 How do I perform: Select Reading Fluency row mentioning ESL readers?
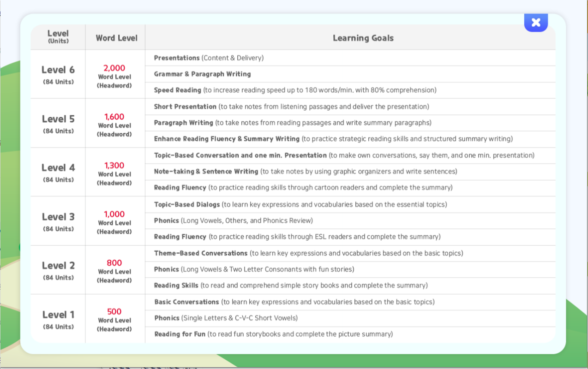coord(350,237)
